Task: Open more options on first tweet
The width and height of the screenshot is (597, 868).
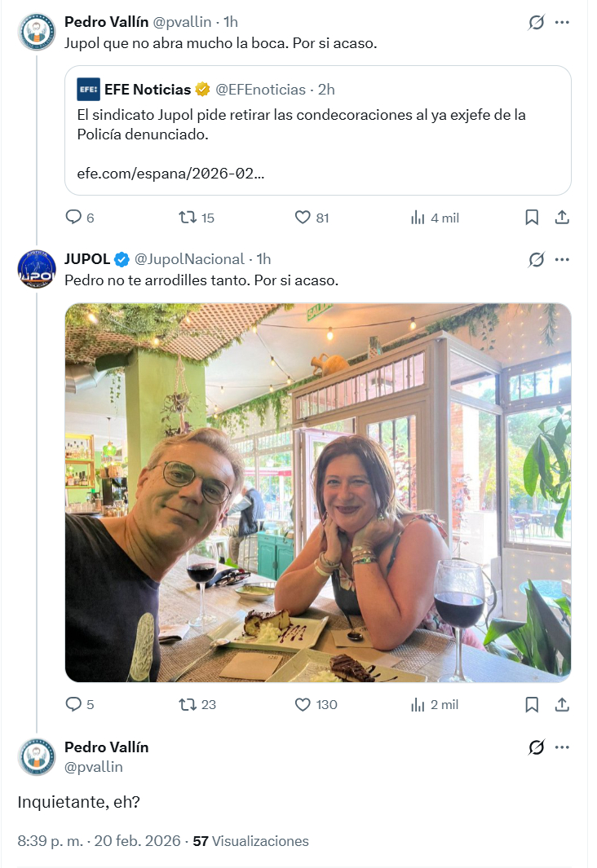Action: pos(562,22)
